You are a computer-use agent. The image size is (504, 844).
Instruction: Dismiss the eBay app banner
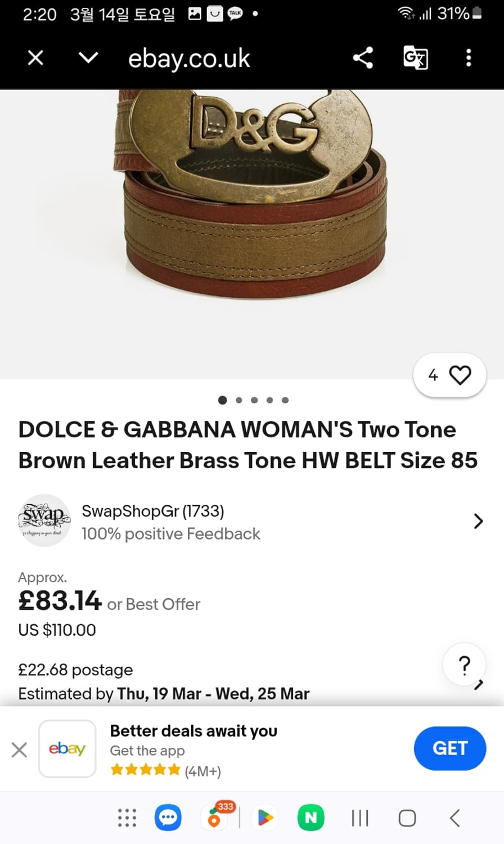(19, 749)
